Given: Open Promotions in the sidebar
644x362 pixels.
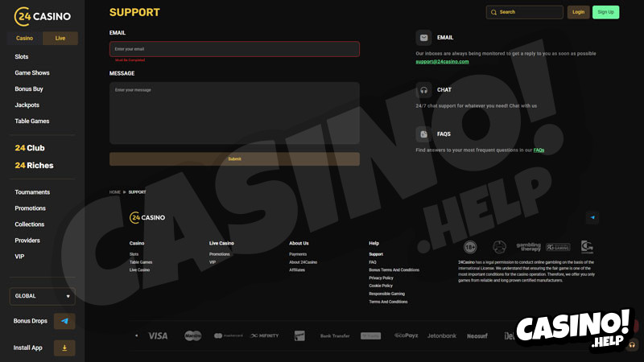Looking at the screenshot, I should click(30, 208).
